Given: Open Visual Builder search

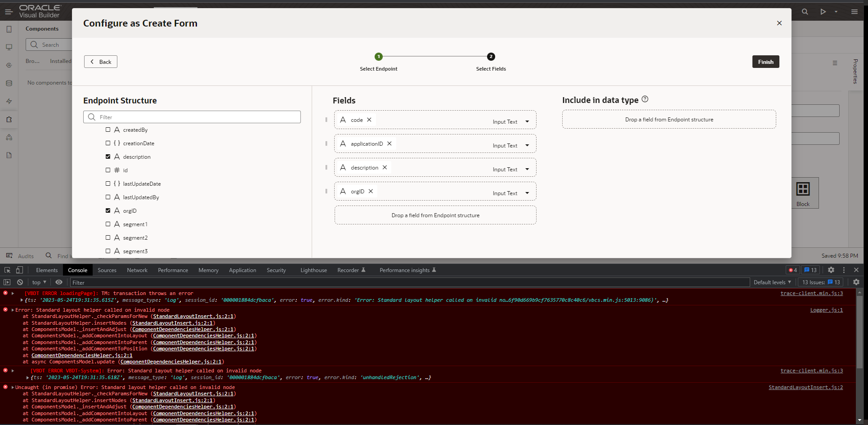Looking at the screenshot, I should tap(805, 12).
